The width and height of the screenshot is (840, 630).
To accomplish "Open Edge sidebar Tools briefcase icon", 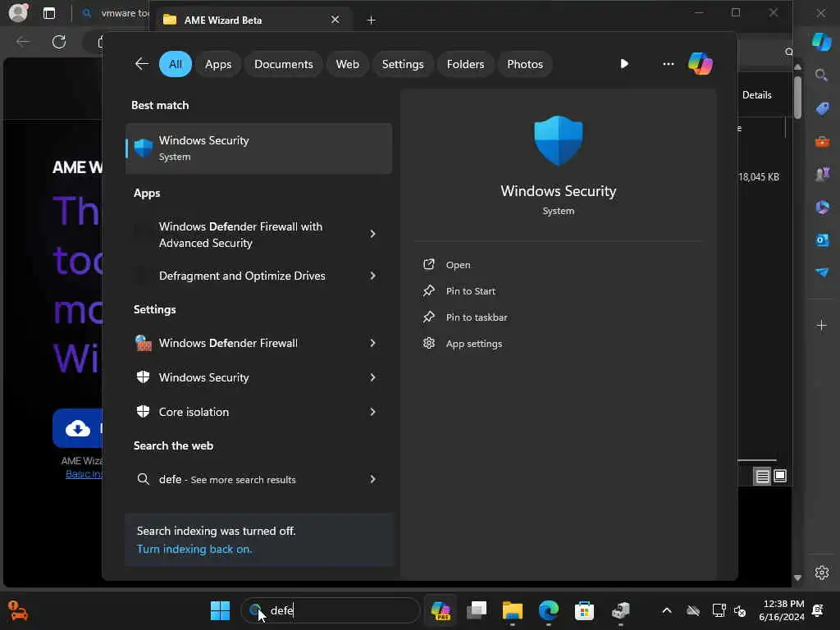I will (822, 141).
